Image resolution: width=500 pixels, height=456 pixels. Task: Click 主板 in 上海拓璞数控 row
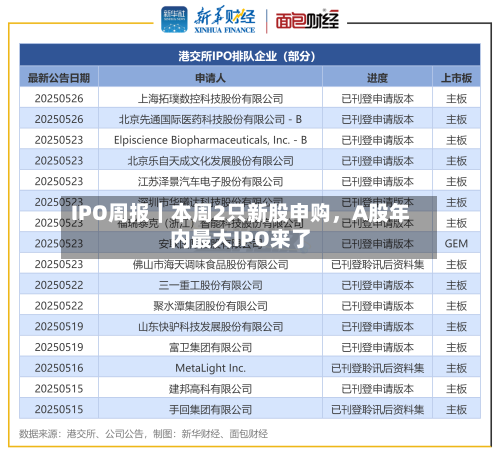pyautogui.click(x=456, y=99)
